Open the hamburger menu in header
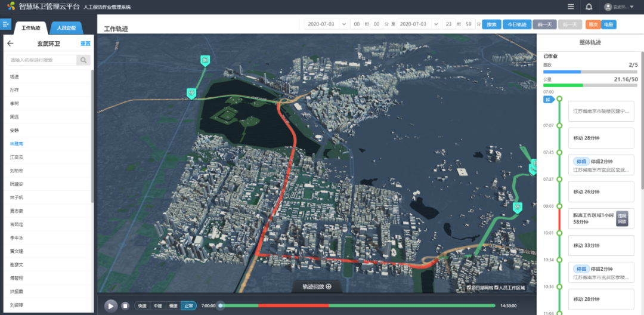The height and width of the screenshot is (315, 644). point(571,7)
